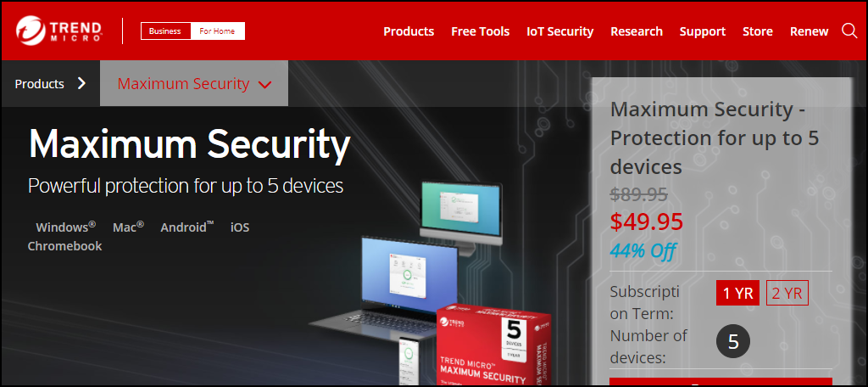Click the laptop device image
The image size is (868, 387).
[387, 289]
